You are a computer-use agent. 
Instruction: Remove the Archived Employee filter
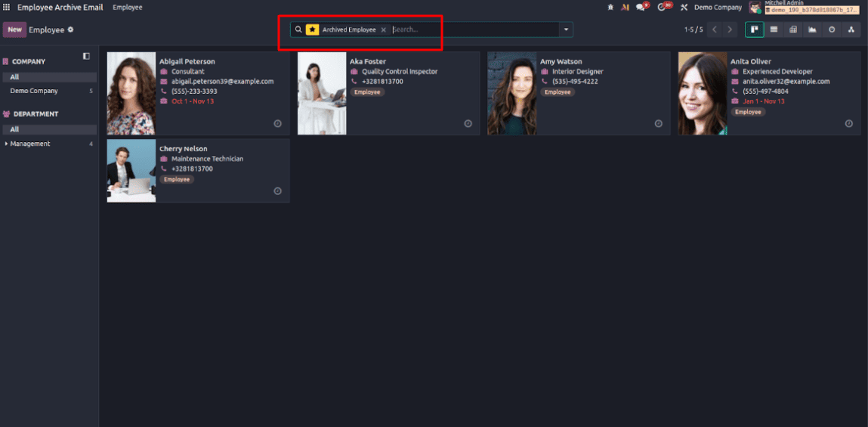click(383, 30)
